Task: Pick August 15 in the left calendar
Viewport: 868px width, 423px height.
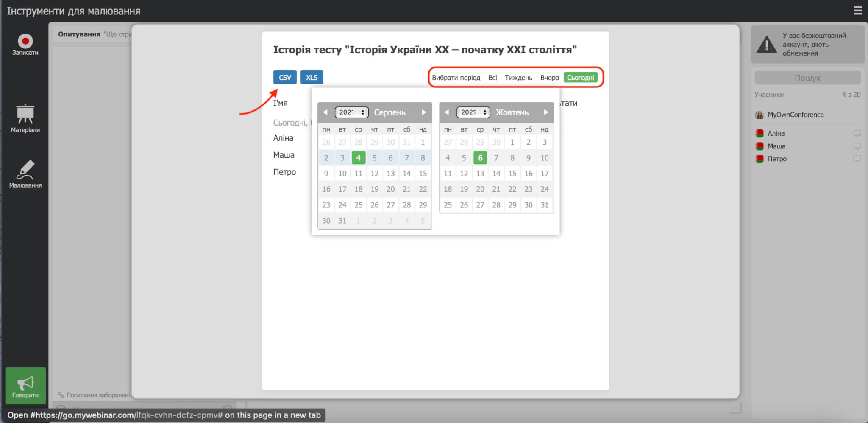Action: coord(423,174)
